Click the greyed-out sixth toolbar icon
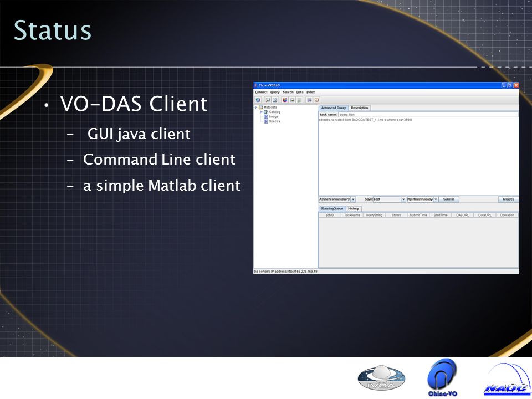Screen dimensions: 532x399 point(299,100)
